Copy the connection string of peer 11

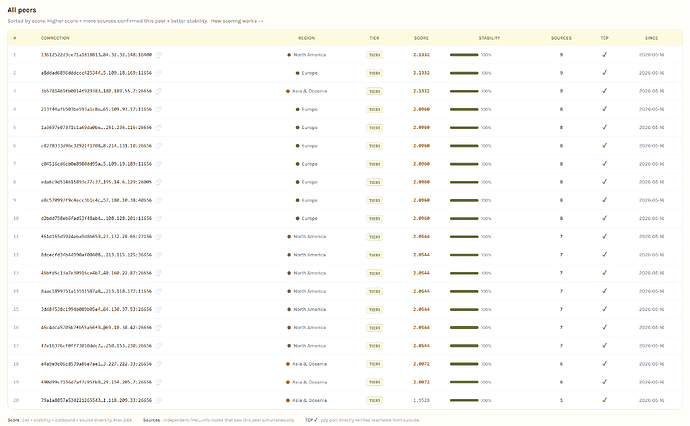pyautogui.click(x=159, y=237)
